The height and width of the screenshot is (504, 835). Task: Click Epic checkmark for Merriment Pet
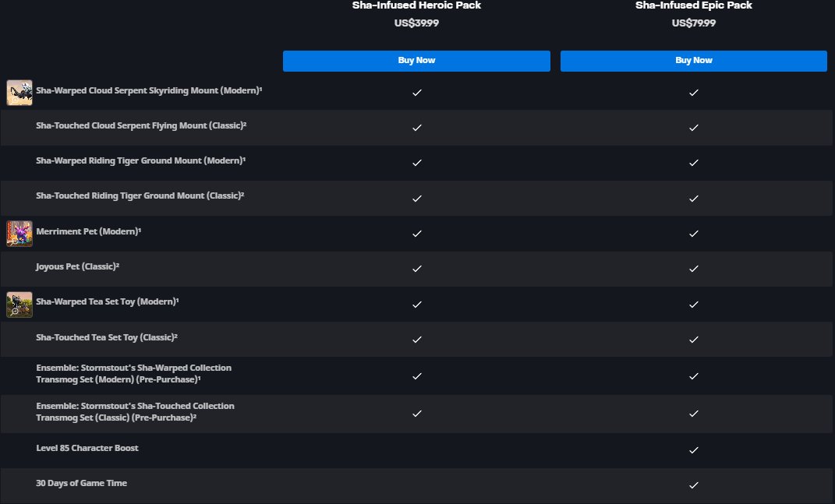[693, 234]
